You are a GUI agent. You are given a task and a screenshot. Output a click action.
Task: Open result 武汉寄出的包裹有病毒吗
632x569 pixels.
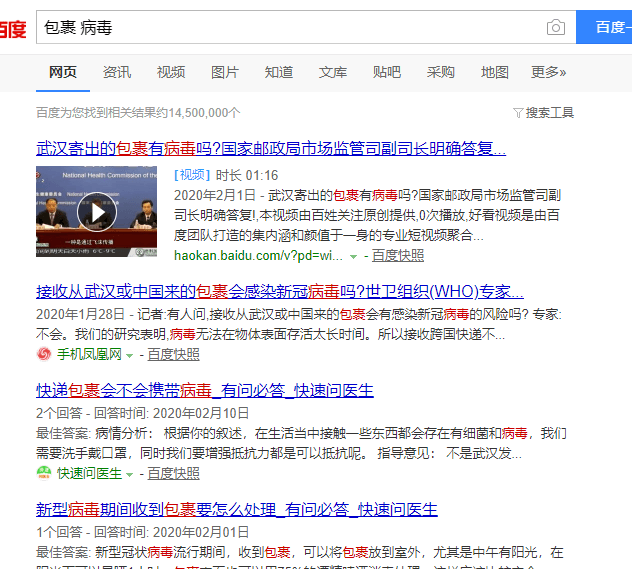tap(271, 148)
